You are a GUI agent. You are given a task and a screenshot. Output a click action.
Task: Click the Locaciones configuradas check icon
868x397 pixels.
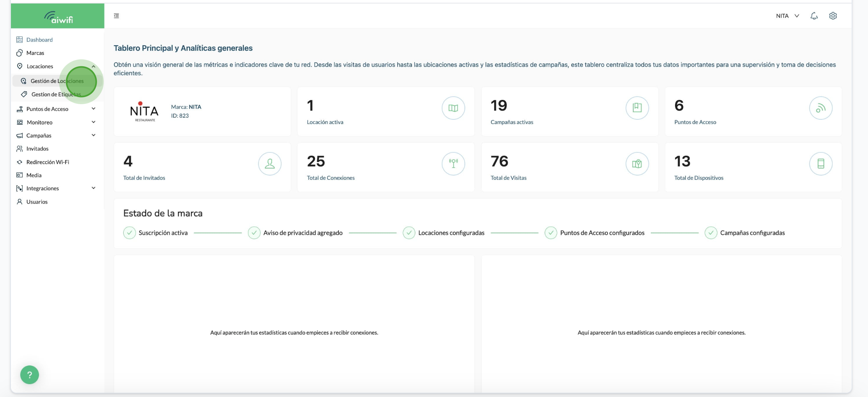(x=409, y=233)
